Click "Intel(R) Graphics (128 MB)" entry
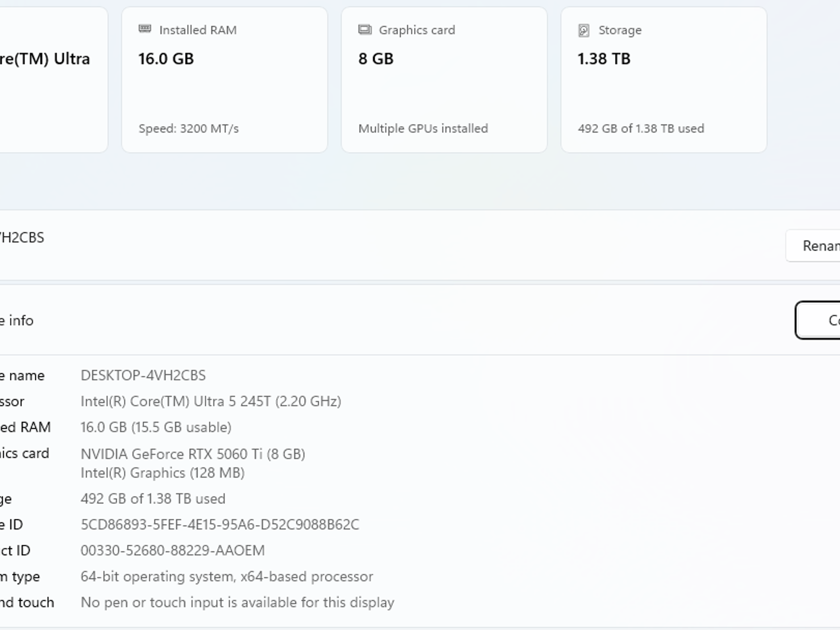The image size is (840, 630). (x=162, y=473)
